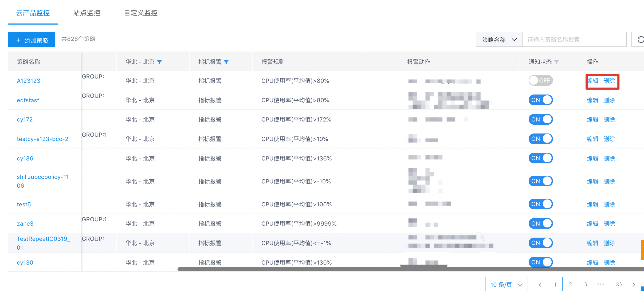
Task: Open the testcy-a123-bcc-2 policy
Action: (x=42, y=139)
